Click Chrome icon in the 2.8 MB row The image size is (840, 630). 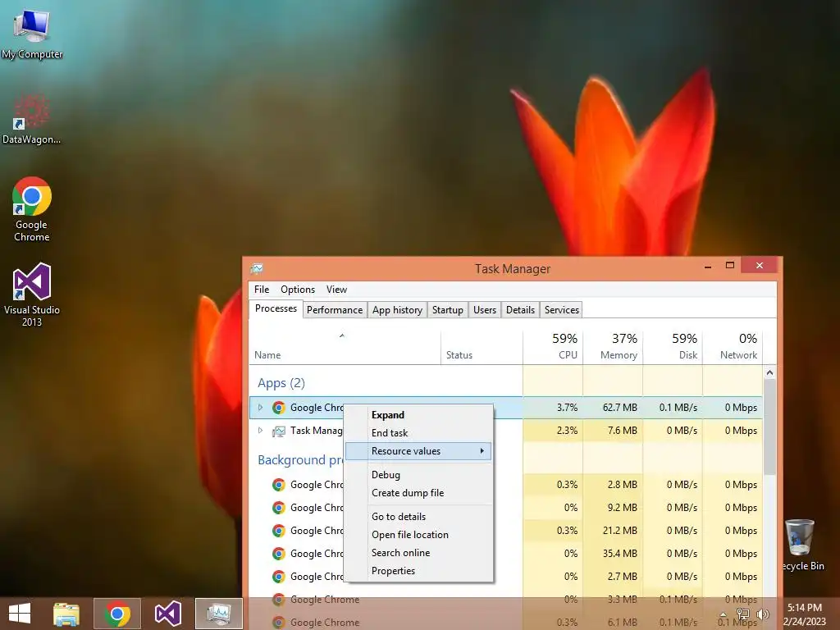tap(279, 485)
